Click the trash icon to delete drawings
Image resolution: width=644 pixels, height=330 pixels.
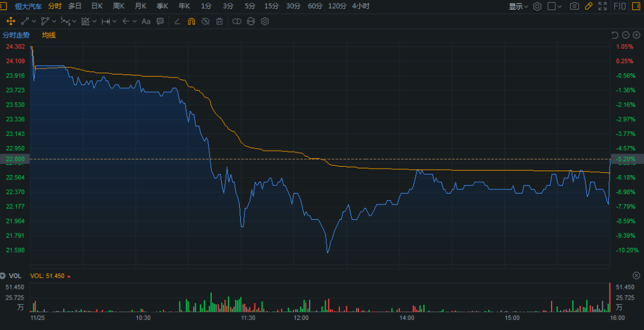pos(219,21)
